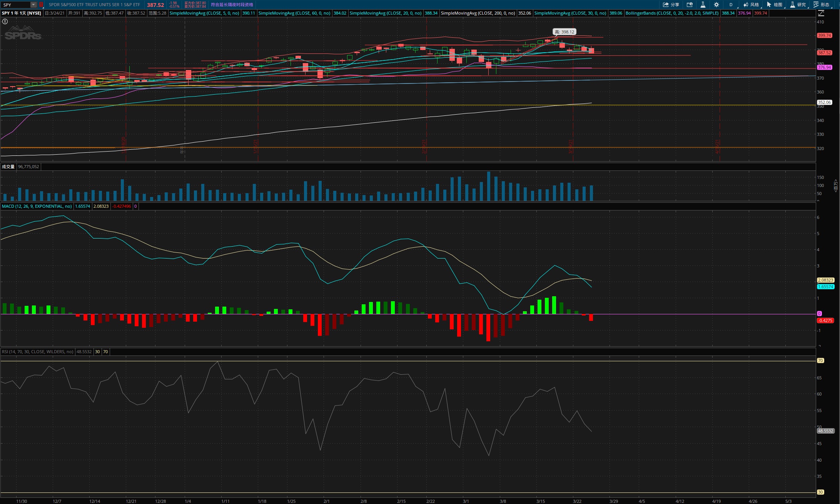The image size is (840, 504).
Task: Click the -1.98 -0.51% change value
Action: click(174, 5)
